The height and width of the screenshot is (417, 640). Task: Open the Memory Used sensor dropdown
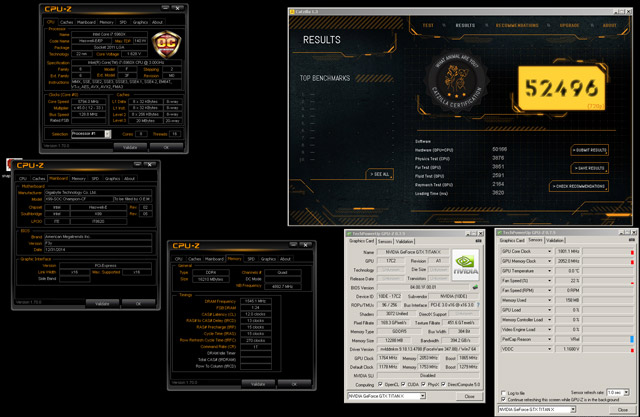click(x=550, y=300)
